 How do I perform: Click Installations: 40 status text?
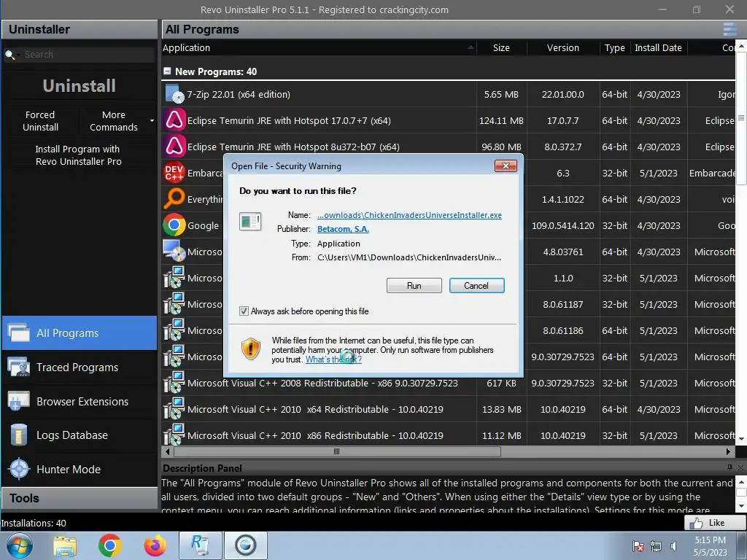[x=34, y=523]
